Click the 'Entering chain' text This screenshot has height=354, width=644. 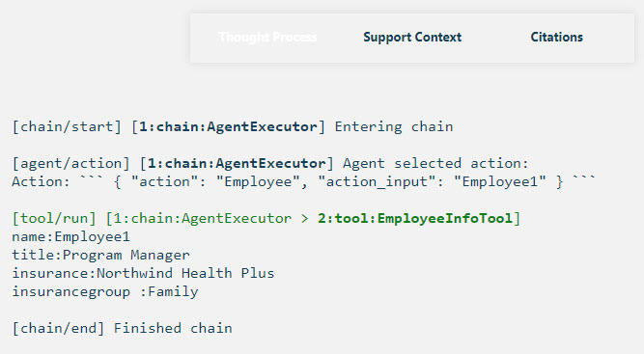click(394, 126)
